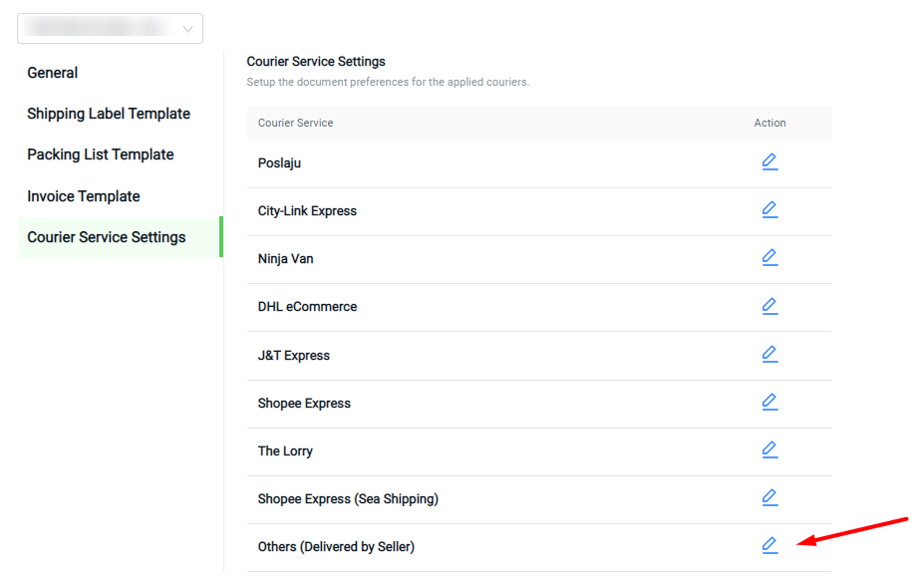Open edit pencil for Ninja Van
Image resolution: width=924 pixels, height=584 pixels.
(770, 257)
